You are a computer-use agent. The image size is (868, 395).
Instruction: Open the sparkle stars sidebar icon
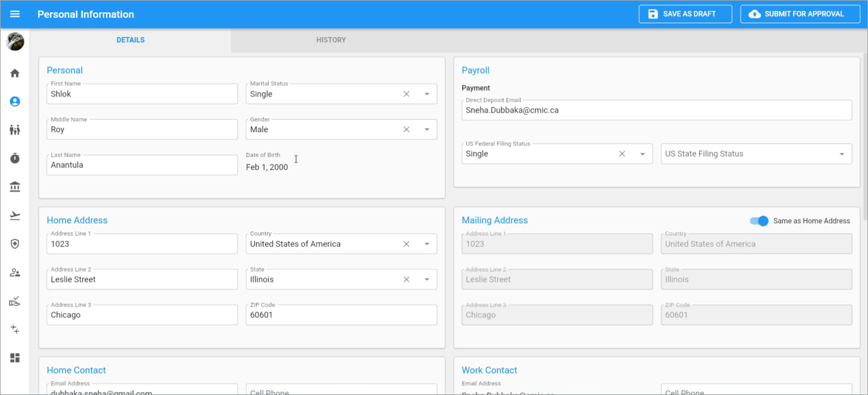tap(15, 330)
